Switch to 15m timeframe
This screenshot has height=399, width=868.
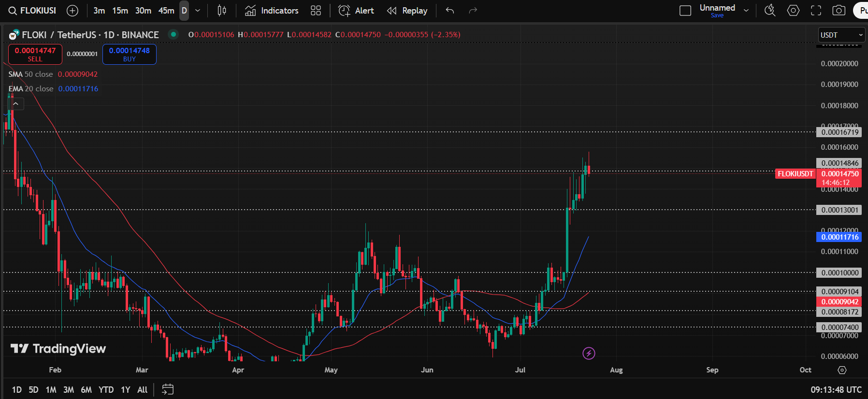pos(120,11)
